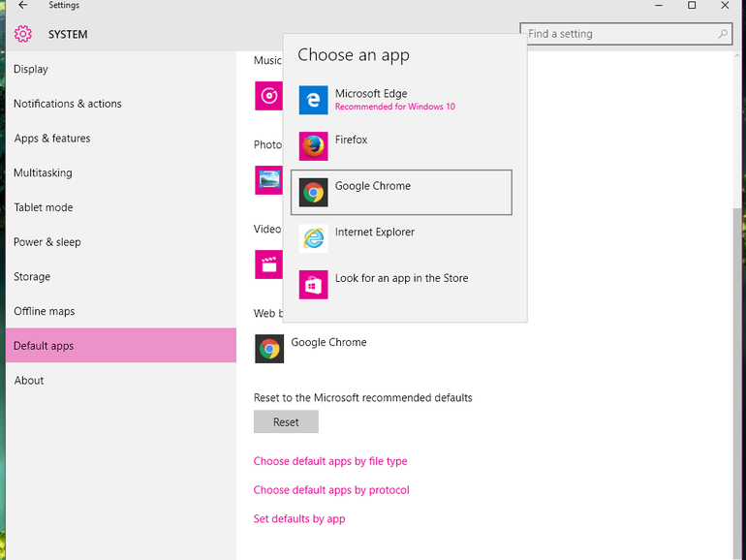Viewport: 746px width, 560px height.
Task: Click the Video player clapperboard icon
Action: [x=268, y=264]
